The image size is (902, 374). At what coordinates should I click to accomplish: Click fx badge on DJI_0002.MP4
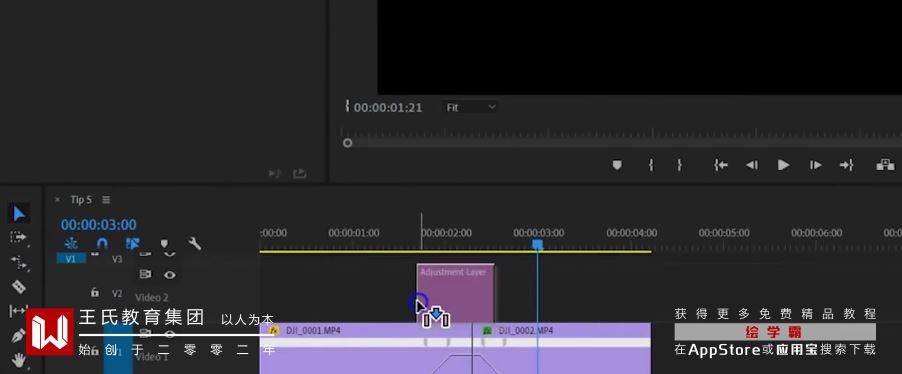[487, 330]
